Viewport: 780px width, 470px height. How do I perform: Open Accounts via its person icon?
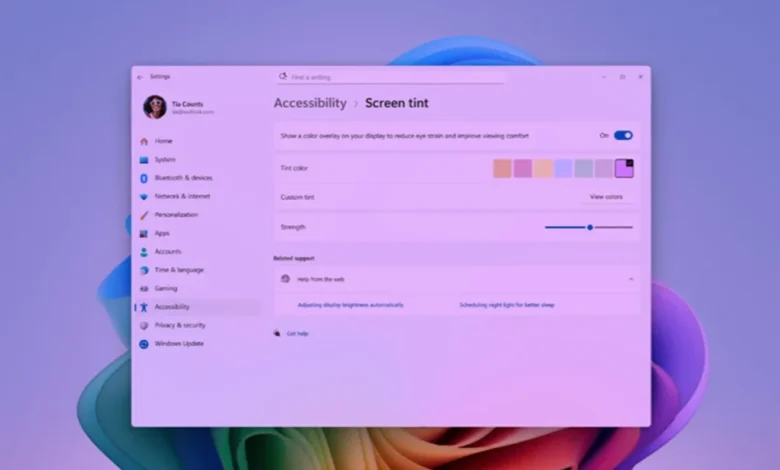click(144, 252)
